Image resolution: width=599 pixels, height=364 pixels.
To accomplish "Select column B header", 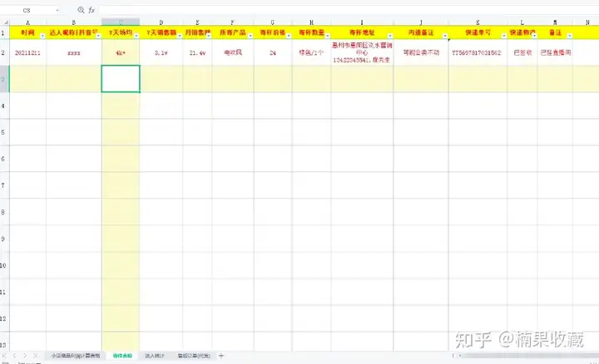I will [x=74, y=22].
